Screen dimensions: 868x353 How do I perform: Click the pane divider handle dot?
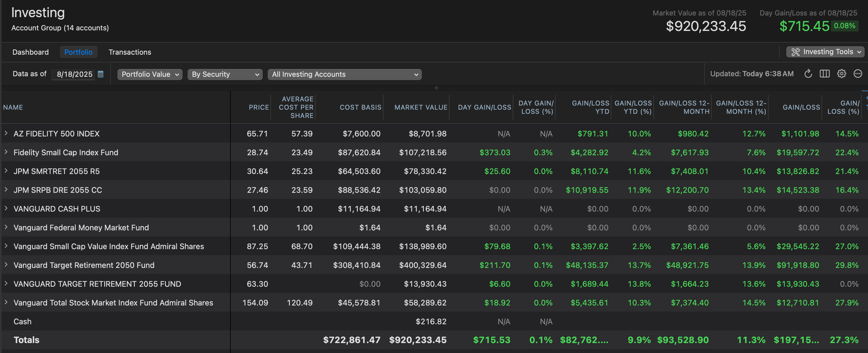pyautogui.click(x=436, y=88)
